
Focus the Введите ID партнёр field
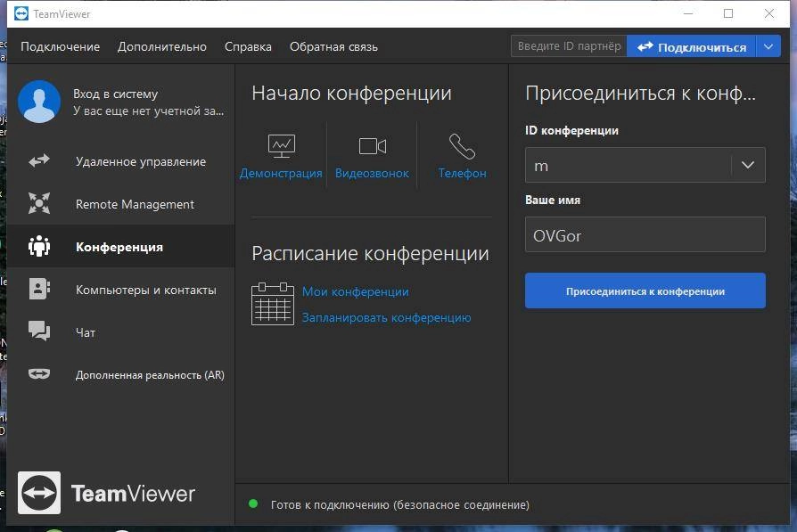click(x=569, y=46)
